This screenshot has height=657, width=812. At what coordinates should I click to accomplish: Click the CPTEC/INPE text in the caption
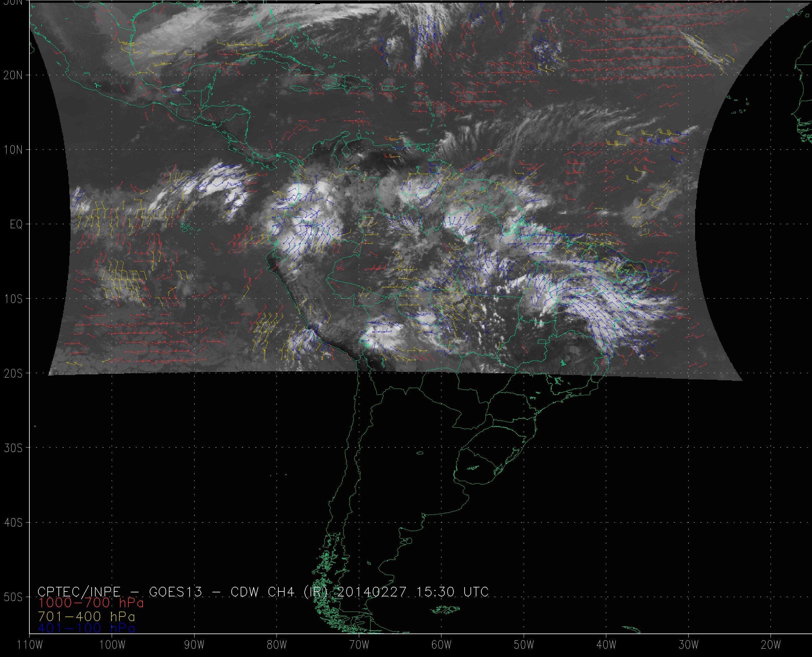(x=79, y=592)
